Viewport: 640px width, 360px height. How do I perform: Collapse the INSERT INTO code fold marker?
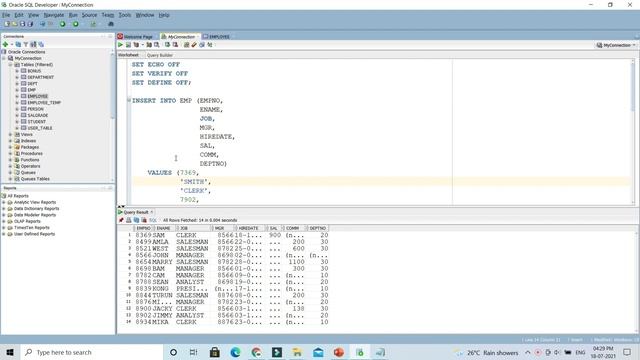click(x=129, y=100)
